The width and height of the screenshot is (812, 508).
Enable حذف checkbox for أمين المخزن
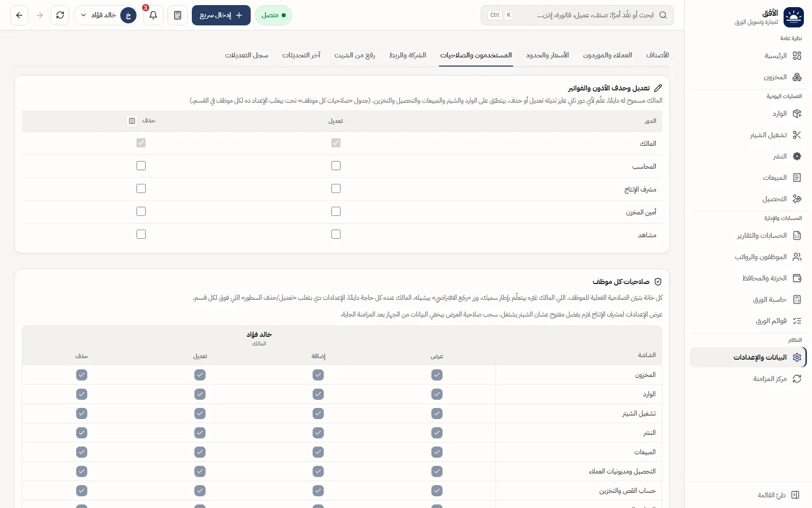pos(141,211)
